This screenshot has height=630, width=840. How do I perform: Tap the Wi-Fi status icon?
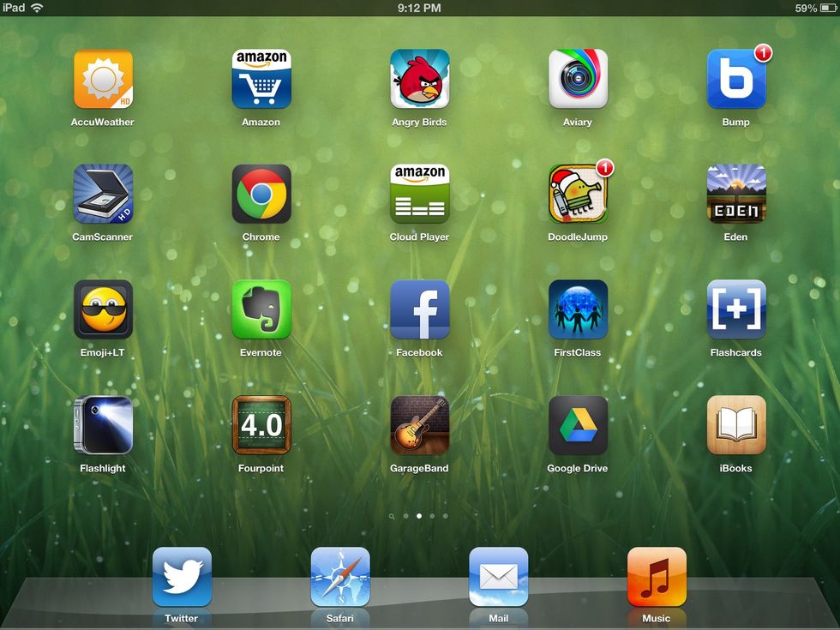click(x=37, y=8)
